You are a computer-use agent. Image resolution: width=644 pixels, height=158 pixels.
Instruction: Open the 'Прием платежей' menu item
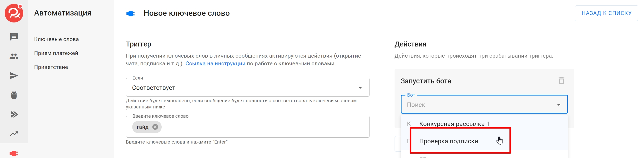(56, 53)
